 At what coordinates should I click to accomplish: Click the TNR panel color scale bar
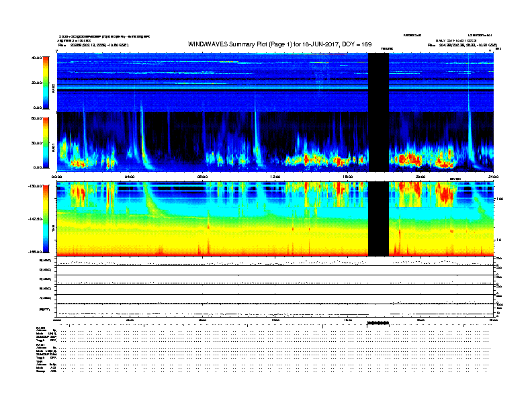coord(46,219)
